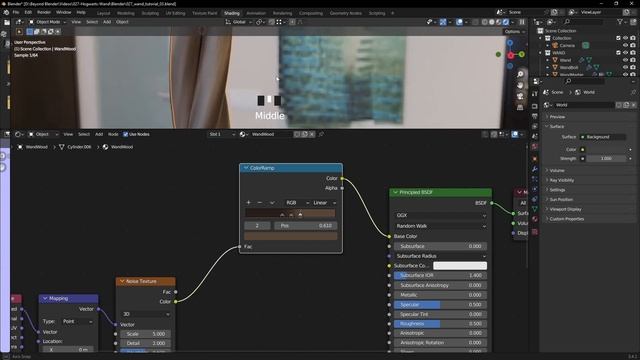
Task: Pause viewport render preview
Action: [522, 22]
